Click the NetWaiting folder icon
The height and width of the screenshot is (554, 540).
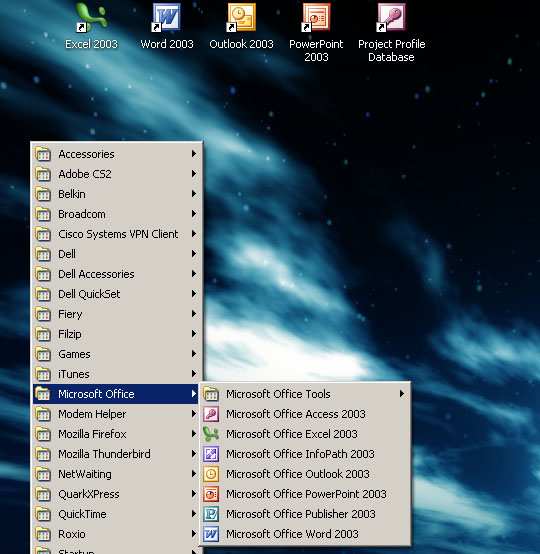tap(43, 474)
